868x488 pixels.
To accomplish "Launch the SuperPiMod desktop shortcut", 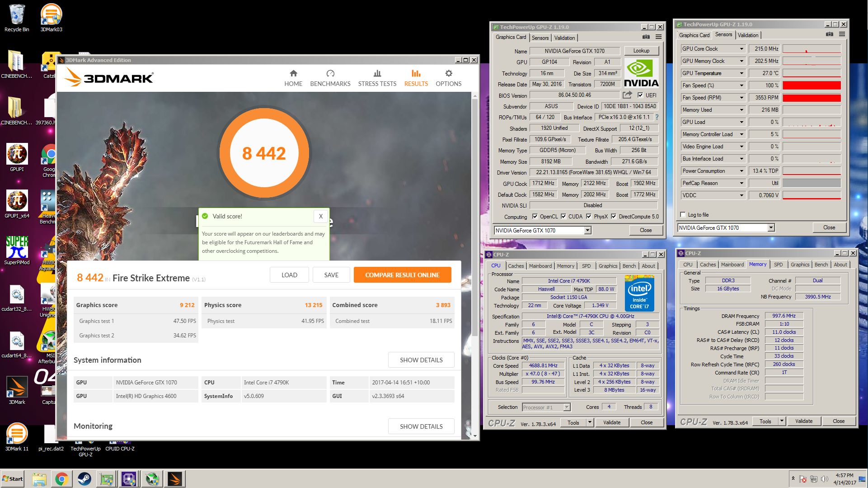I will (17, 250).
